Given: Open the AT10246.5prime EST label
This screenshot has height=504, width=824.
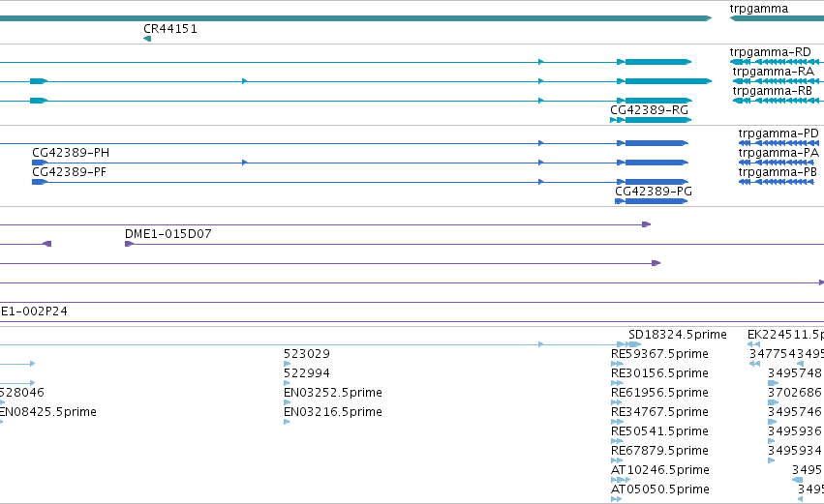Looking at the screenshot, I should tap(660, 470).
